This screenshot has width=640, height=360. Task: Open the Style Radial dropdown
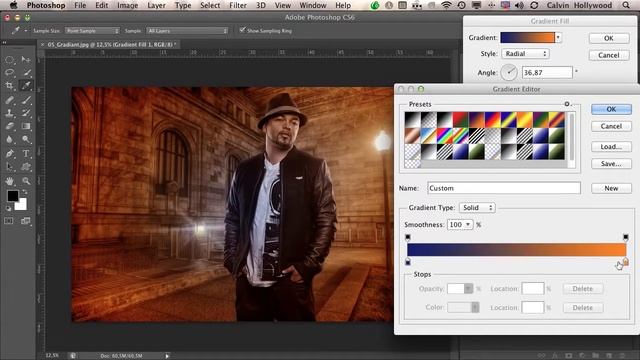[x=525, y=54]
